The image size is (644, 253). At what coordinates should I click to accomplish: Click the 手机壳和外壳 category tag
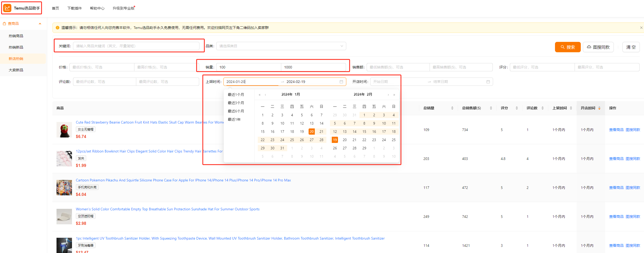click(x=87, y=187)
